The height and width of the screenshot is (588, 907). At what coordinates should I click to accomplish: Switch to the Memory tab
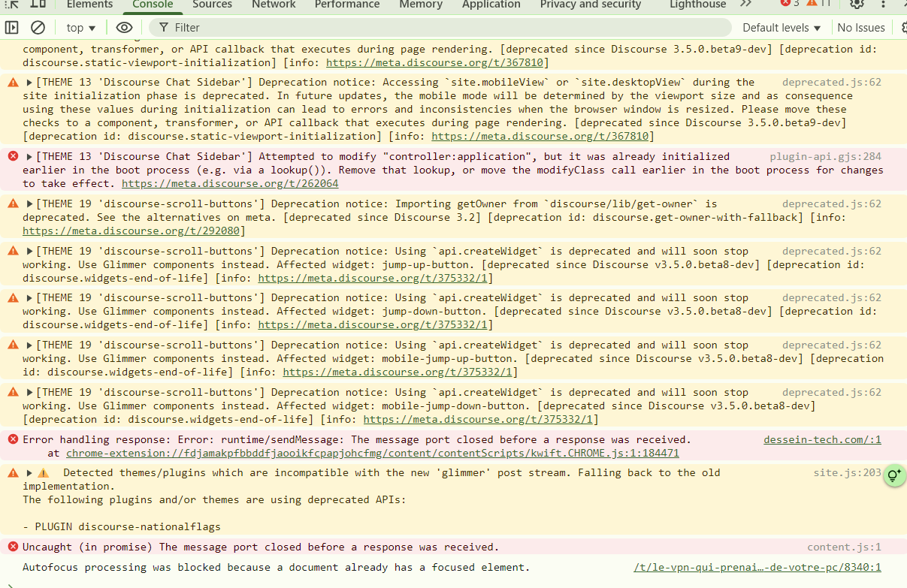[421, 5]
